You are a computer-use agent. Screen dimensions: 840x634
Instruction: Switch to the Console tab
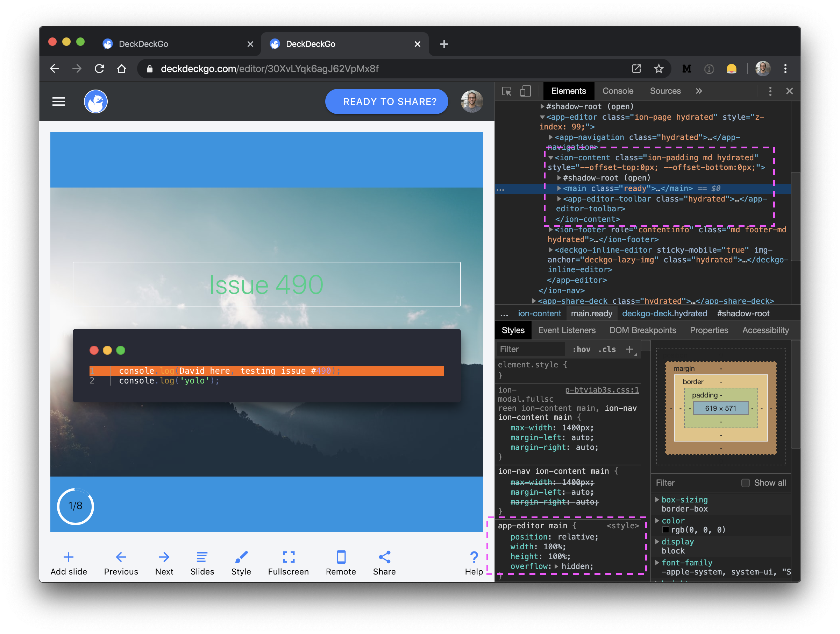[618, 91]
